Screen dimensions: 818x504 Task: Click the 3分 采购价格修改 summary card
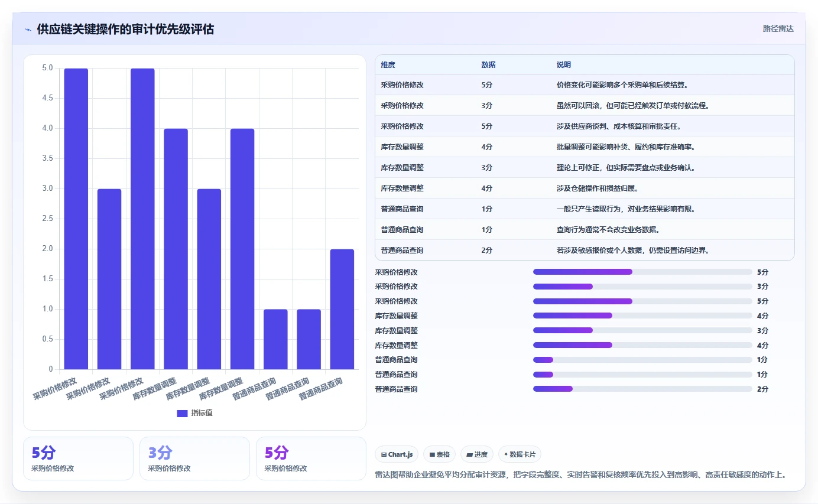(195, 459)
